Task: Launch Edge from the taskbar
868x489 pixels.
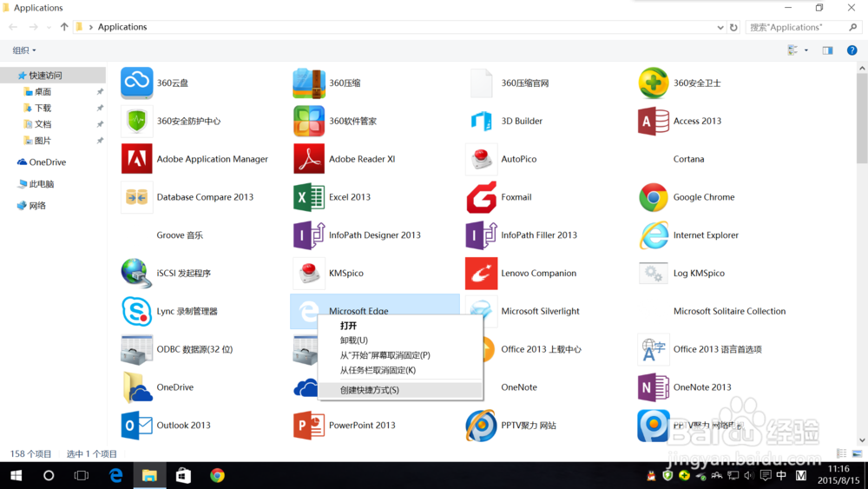Action: (x=115, y=476)
